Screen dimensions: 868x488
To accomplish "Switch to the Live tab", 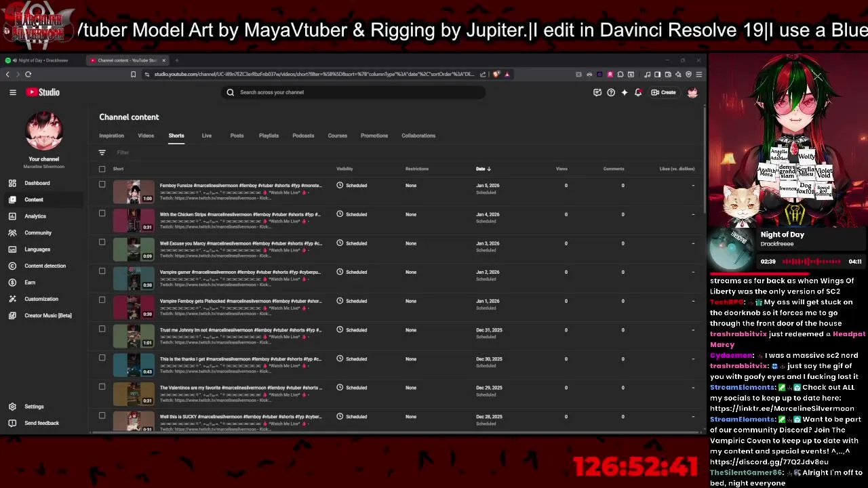I will 207,136.
